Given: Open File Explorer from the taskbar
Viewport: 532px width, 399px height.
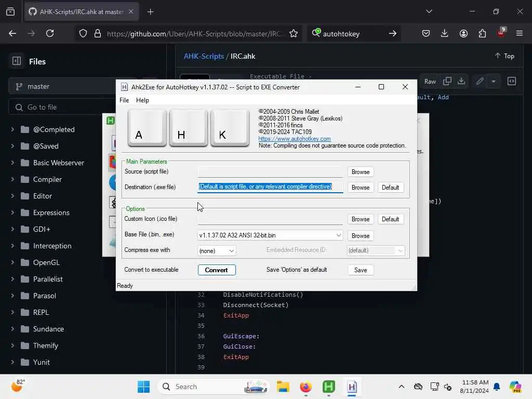Looking at the screenshot, I should click(283, 387).
